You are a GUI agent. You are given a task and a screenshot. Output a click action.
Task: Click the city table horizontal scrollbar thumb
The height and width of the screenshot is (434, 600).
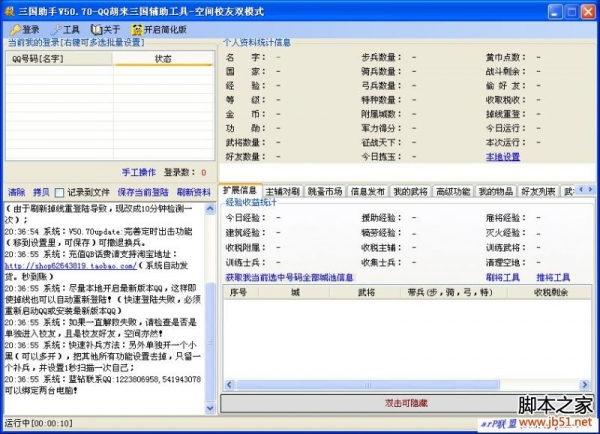click(x=368, y=384)
